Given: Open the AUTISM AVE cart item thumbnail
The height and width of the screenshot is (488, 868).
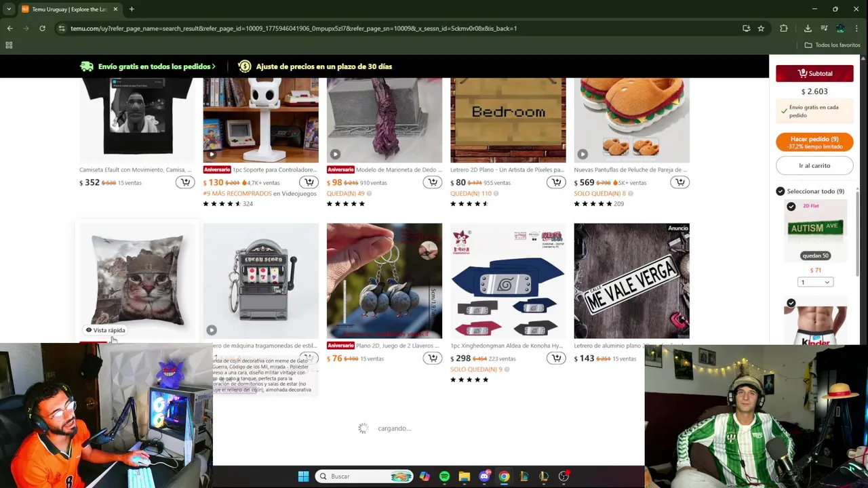Looking at the screenshot, I should [815, 230].
